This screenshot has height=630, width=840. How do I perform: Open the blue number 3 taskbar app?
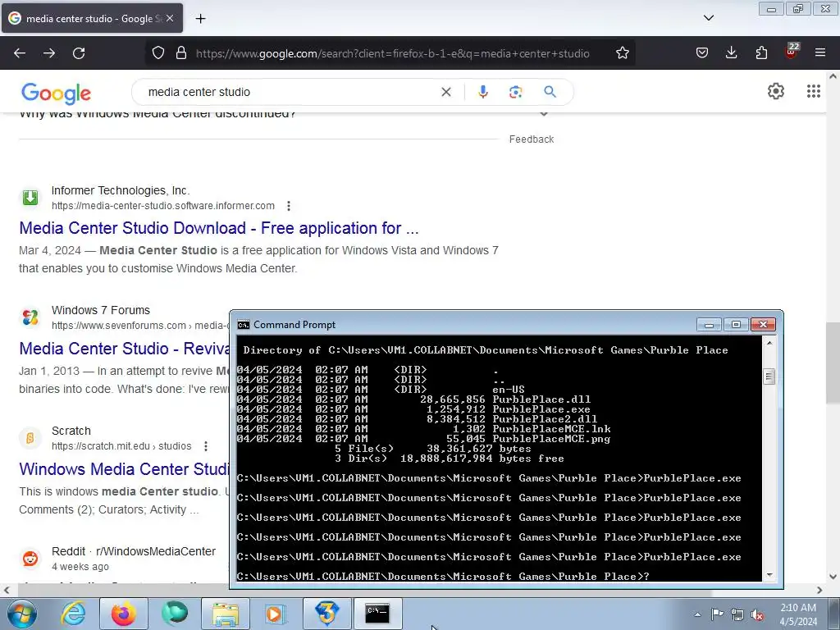pos(326,614)
